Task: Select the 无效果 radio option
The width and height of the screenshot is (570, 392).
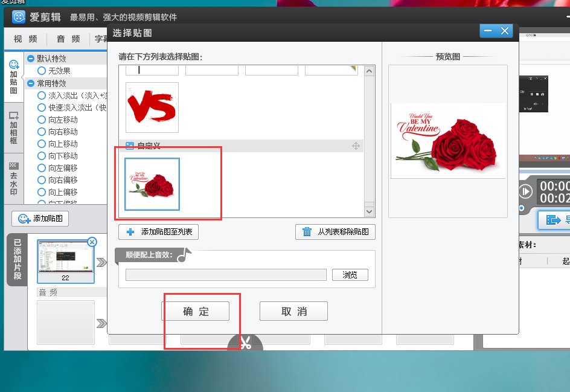Action: tap(42, 69)
